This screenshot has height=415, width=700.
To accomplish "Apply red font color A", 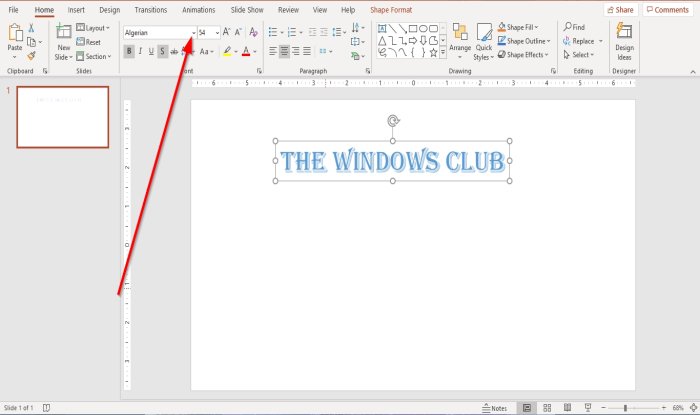I will click(246, 52).
